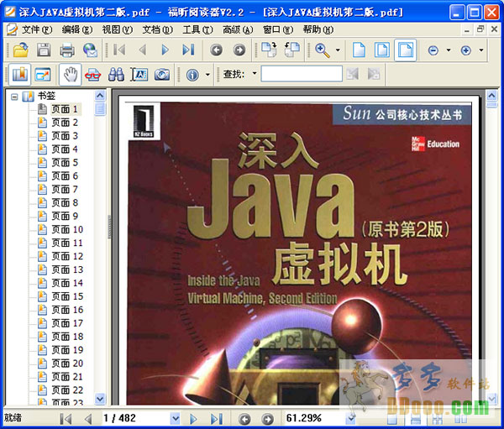Open the zoom out dropdown arrow
Image resolution: width=504 pixels, height=429 pixels.
click(449, 50)
